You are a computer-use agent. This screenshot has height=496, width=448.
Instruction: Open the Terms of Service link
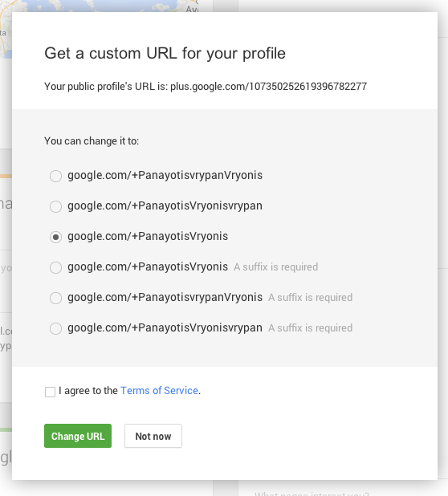click(159, 391)
